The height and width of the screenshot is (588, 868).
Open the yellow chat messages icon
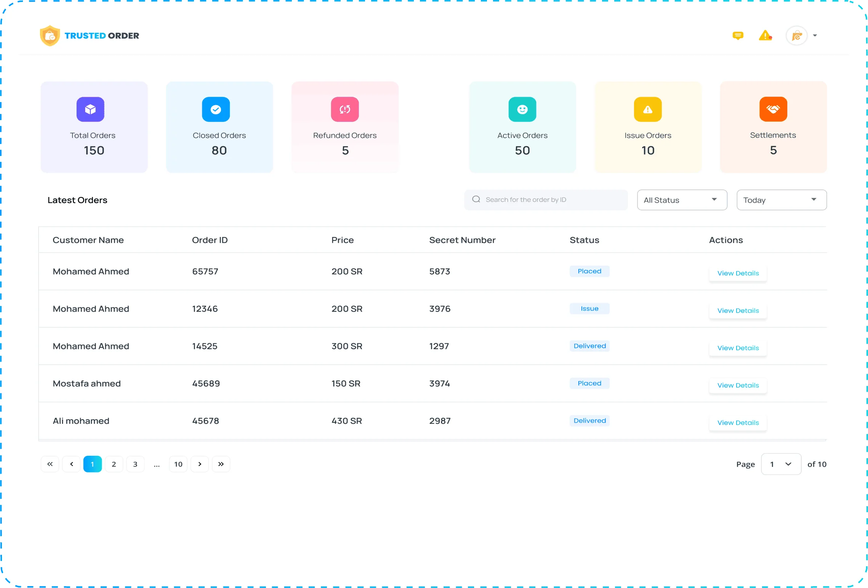point(738,36)
